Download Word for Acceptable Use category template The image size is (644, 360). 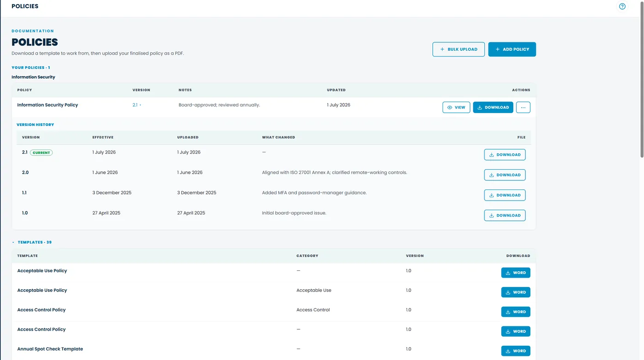click(516, 292)
